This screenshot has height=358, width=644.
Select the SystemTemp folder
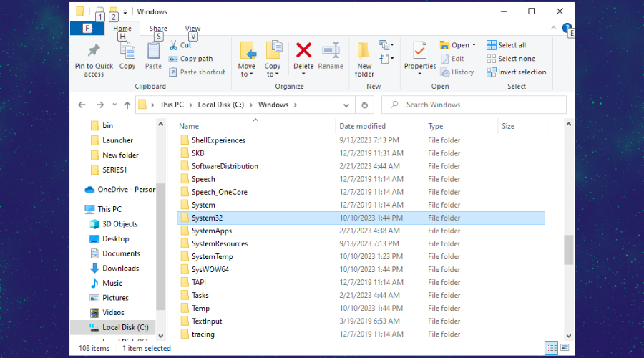pos(361,257)
